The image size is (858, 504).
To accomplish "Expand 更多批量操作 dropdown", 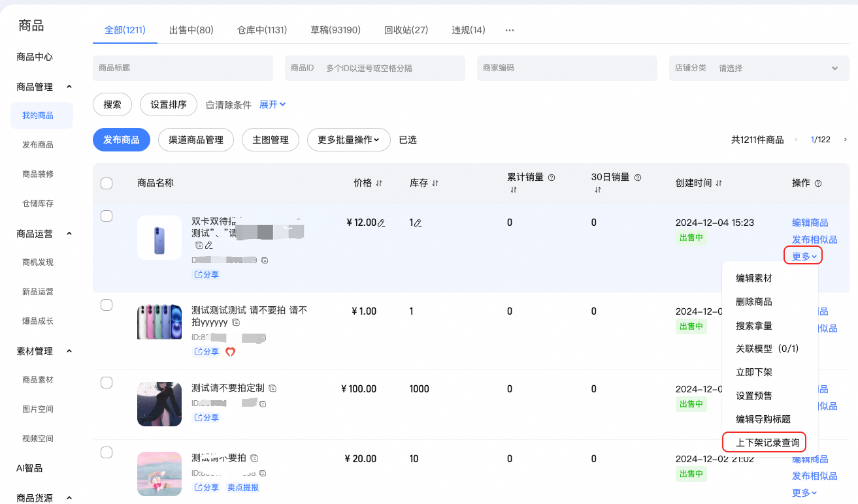I will coord(348,140).
